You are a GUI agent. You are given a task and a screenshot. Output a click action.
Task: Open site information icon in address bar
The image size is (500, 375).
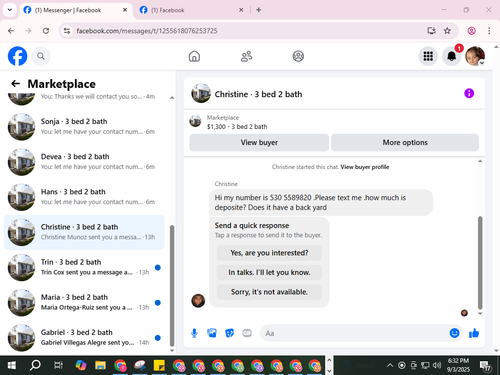click(67, 31)
